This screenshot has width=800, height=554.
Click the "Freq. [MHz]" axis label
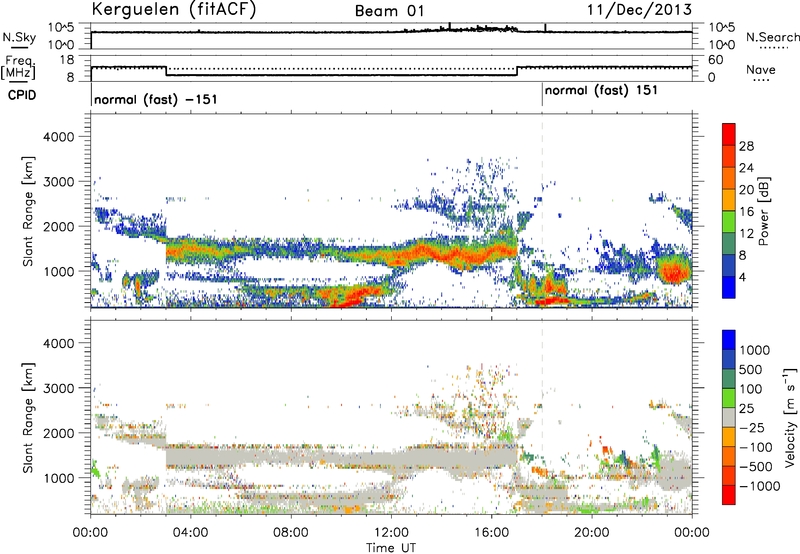(x=19, y=68)
